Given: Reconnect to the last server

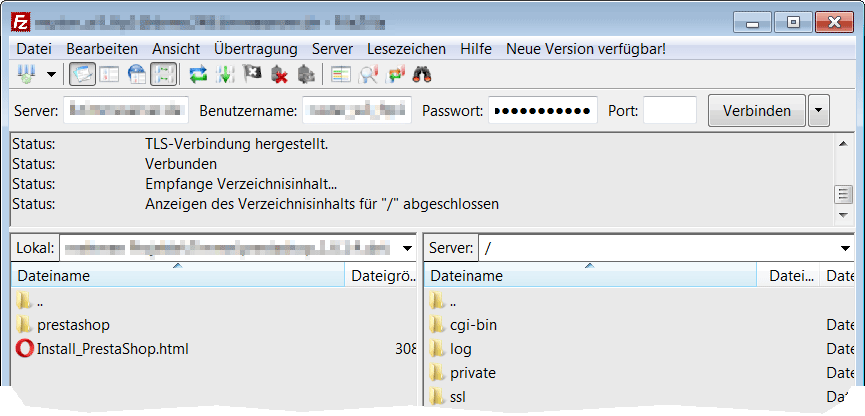Looking at the screenshot, I should coord(306,74).
